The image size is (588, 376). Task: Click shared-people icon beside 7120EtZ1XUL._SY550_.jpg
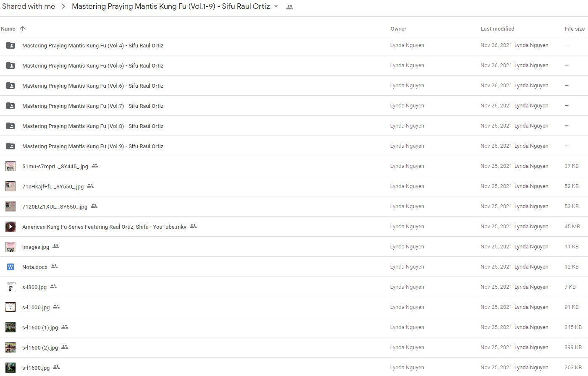(94, 206)
